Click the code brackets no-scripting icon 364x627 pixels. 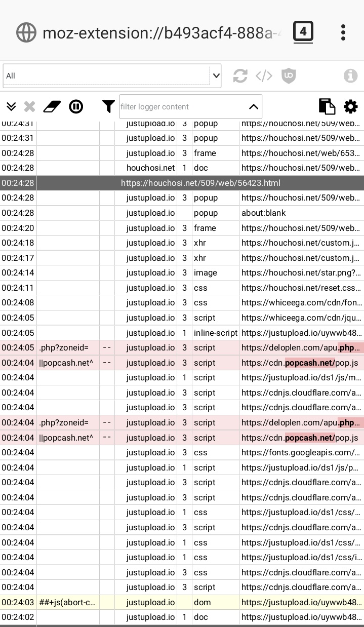pyautogui.click(x=263, y=76)
